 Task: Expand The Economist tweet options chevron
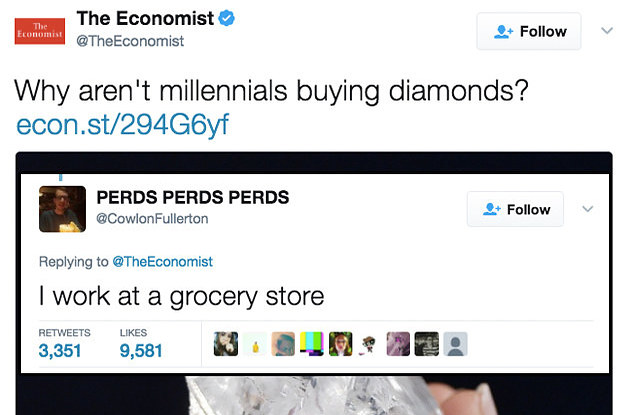click(604, 31)
